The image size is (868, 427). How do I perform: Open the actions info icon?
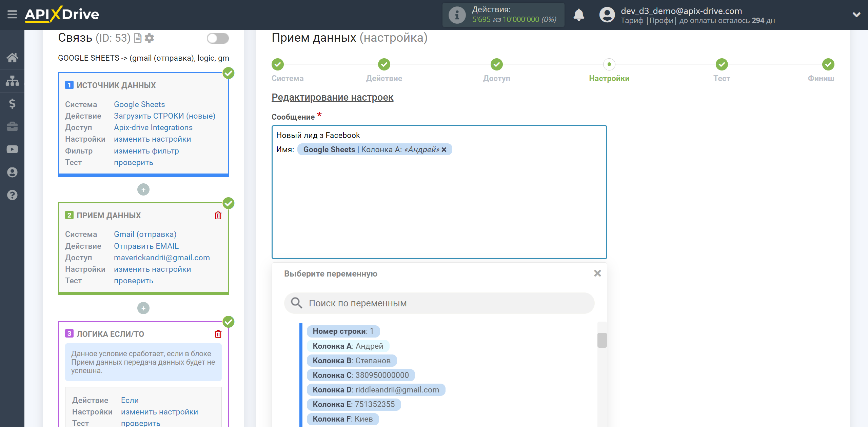coord(457,15)
